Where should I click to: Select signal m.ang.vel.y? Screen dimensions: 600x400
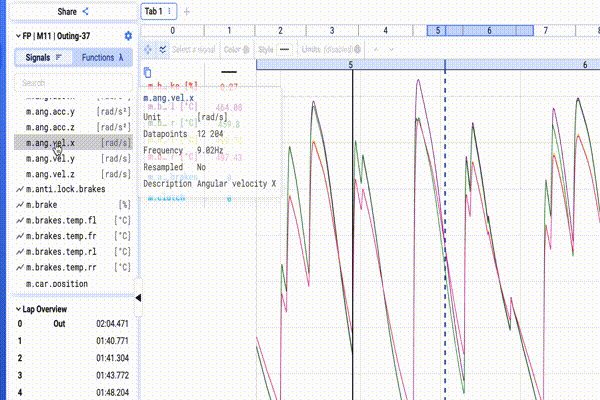coord(73,158)
